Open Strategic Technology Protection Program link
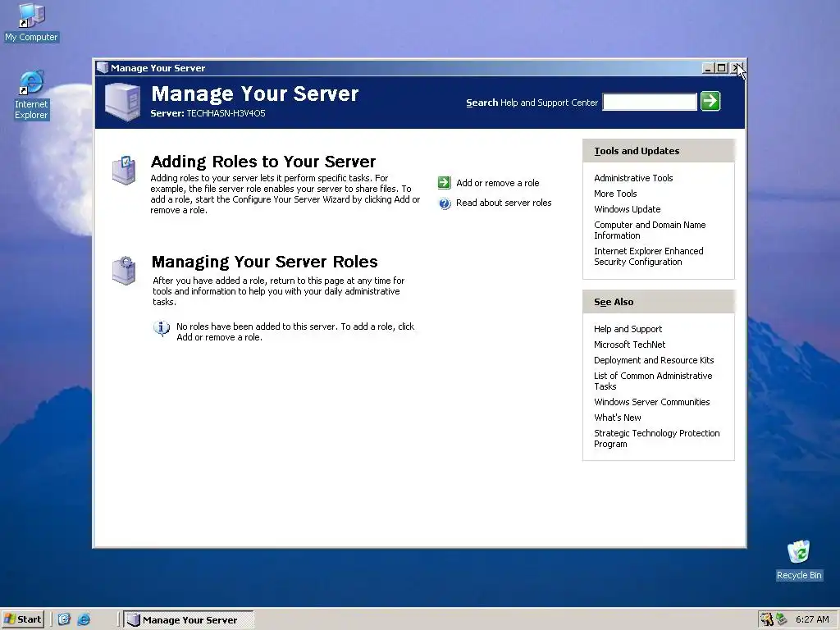840x630 pixels. click(x=656, y=438)
